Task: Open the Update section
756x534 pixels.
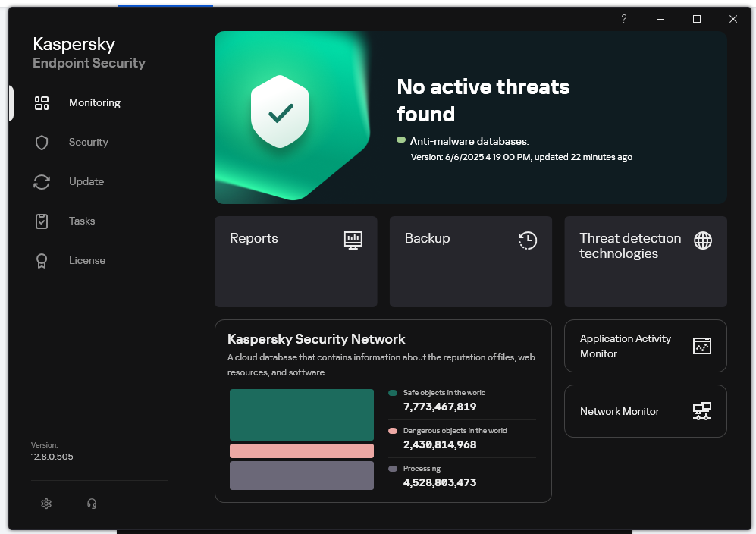Action: click(86, 182)
